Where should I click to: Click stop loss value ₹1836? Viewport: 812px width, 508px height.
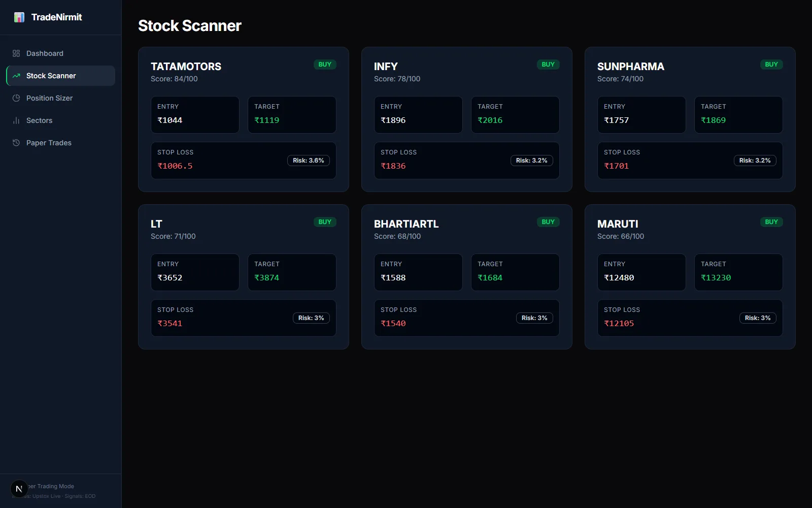393,166
